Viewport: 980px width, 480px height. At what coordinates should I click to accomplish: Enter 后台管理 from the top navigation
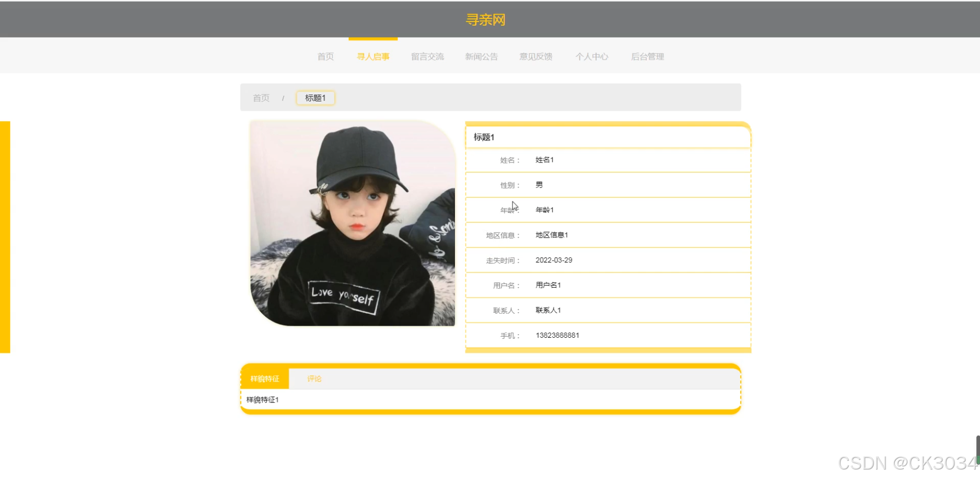[647, 56]
